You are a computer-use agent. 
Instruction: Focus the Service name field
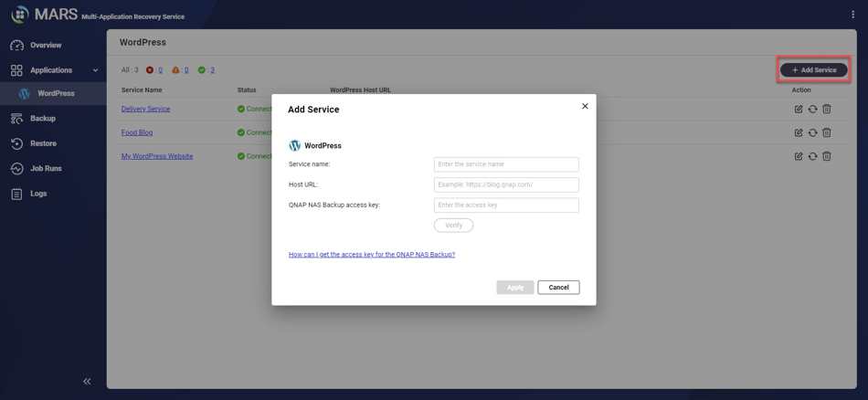pos(506,164)
